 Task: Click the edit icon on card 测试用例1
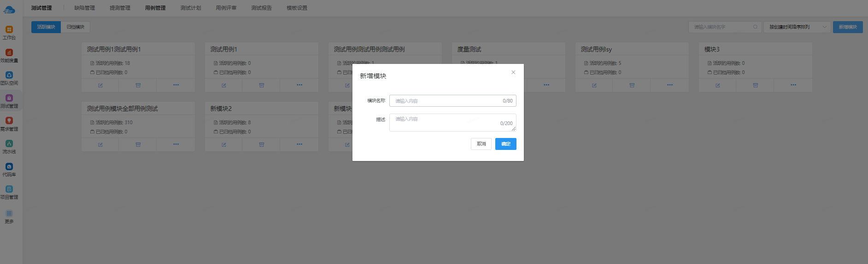pyautogui.click(x=224, y=85)
